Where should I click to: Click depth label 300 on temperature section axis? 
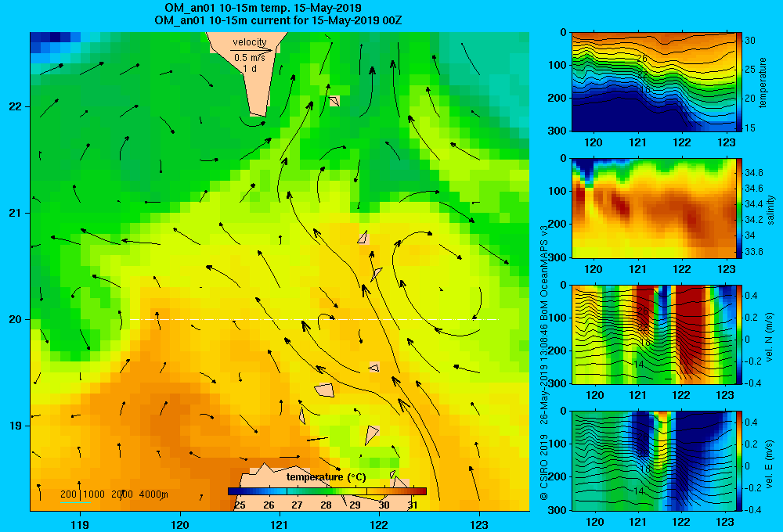pos(557,131)
